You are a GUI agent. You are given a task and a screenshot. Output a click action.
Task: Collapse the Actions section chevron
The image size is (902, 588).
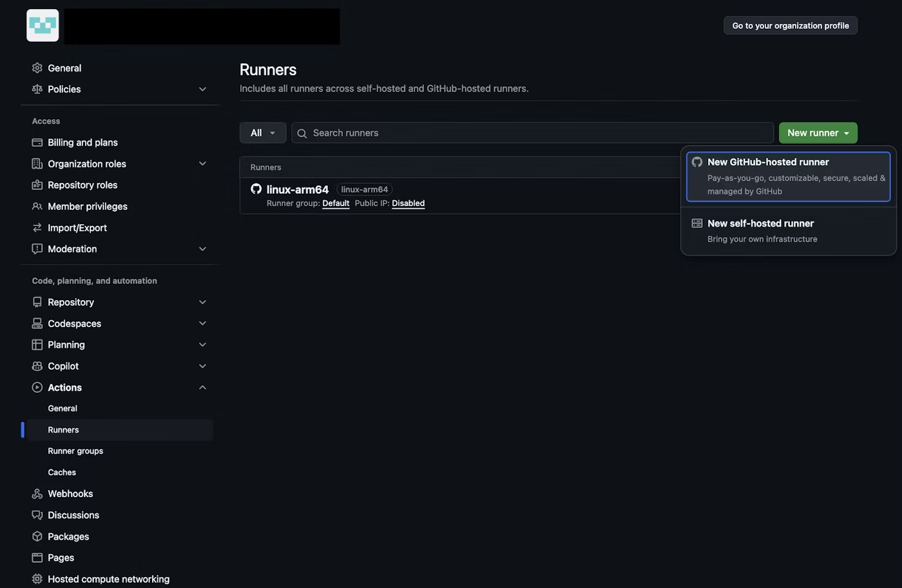tap(202, 387)
